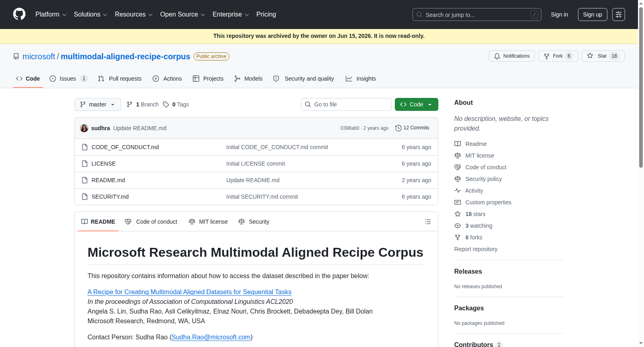Select the Code repository tab
The width and height of the screenshot is (644, 347).
[x=28, y=79]
